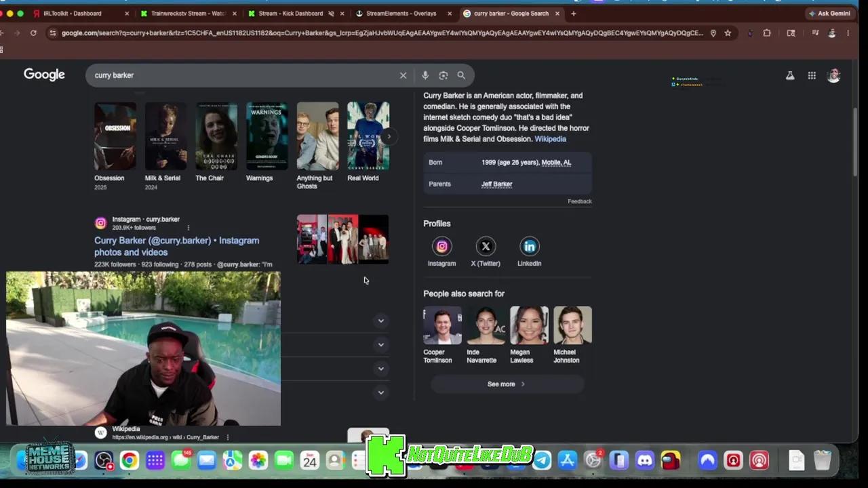Open search by image (Lens) icon
868x488 pixels.
(443, 75)
